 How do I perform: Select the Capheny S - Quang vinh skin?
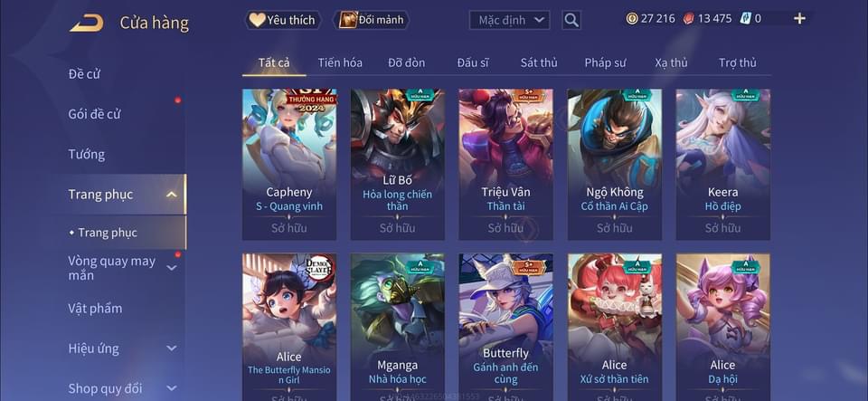pos(289,165)
